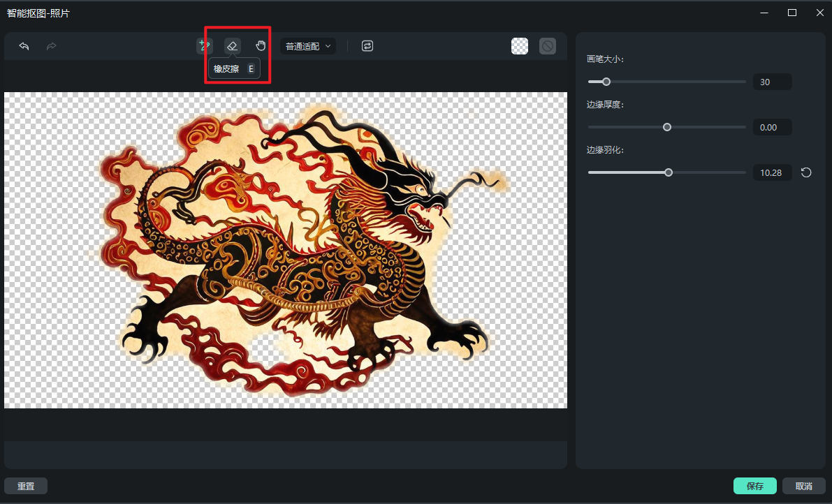
Task: Click the 边缘厚度 value field showing 0.00
Action: coord(772,128)
